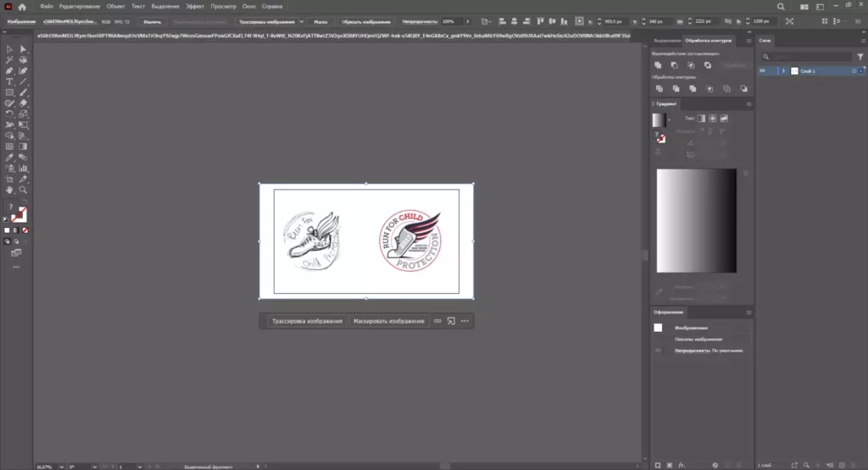Open the gradient swatch dropdown arrow

[669, 120]
